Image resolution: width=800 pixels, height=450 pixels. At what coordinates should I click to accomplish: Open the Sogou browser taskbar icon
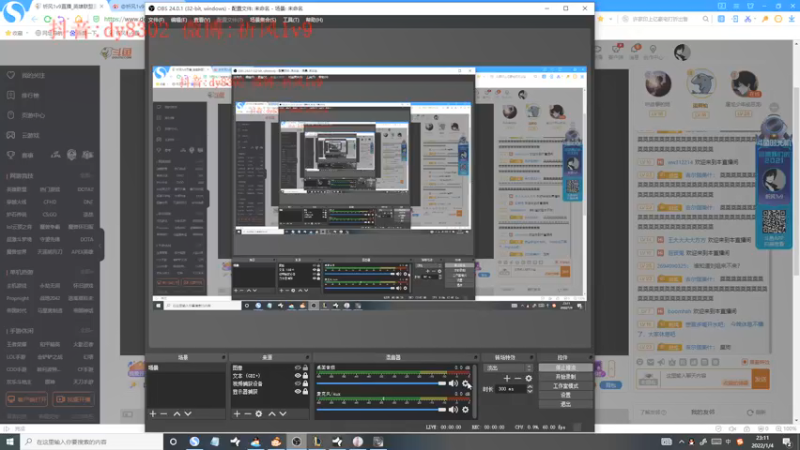pos(194,442)
